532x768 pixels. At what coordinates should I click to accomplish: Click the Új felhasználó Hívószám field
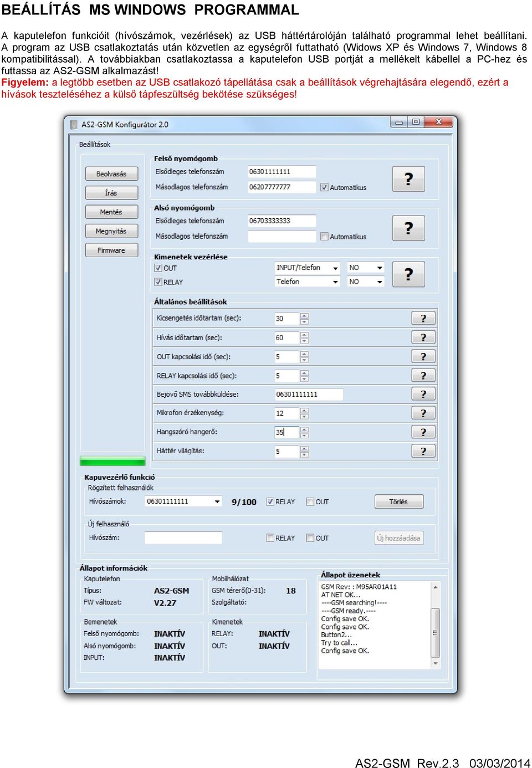(x=183, y=537)
